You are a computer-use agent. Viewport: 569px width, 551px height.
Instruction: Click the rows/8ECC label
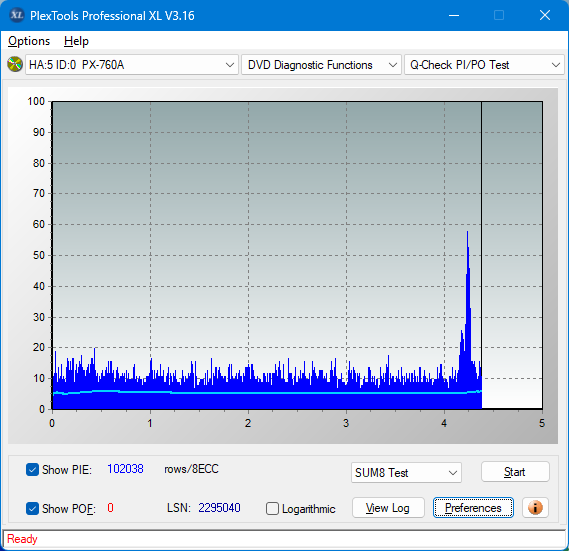191,469
